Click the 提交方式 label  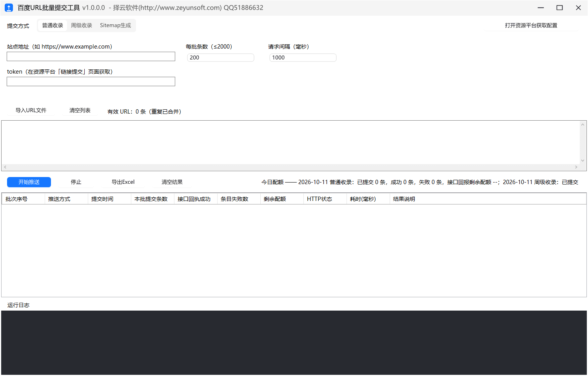point(18,26)
